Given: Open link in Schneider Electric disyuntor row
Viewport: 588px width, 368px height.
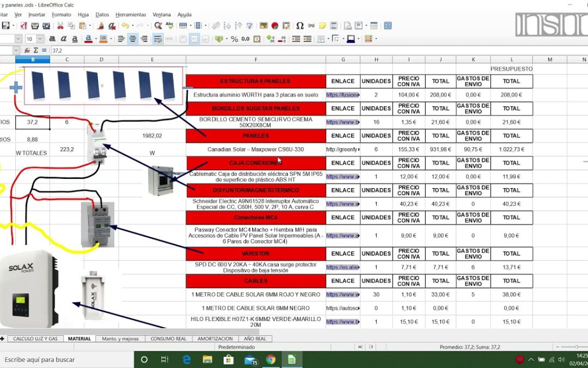Looking at the screenshot, I should pos(343,204).
